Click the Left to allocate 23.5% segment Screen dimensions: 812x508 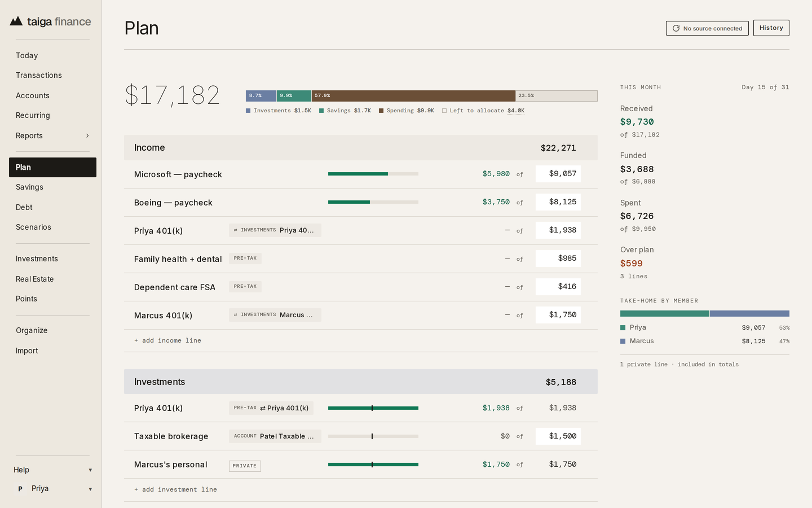(x=557, y=96)
